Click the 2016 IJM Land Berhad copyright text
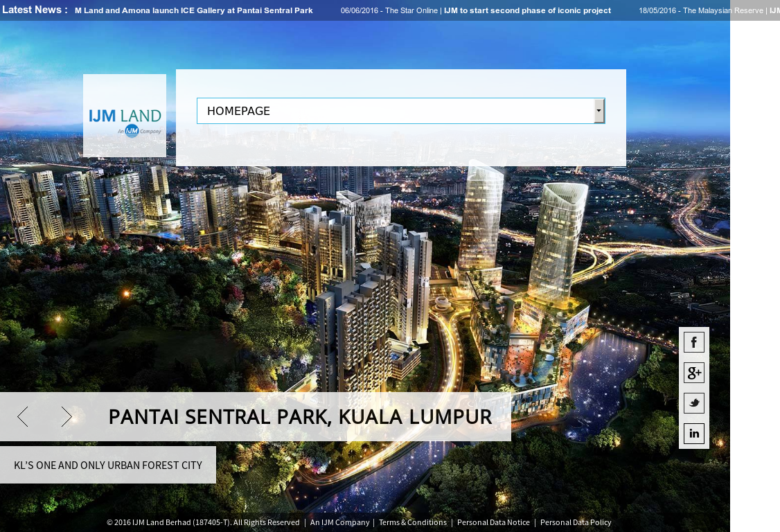The width and height of the screenshot is (780, 532). coord(203,522)
